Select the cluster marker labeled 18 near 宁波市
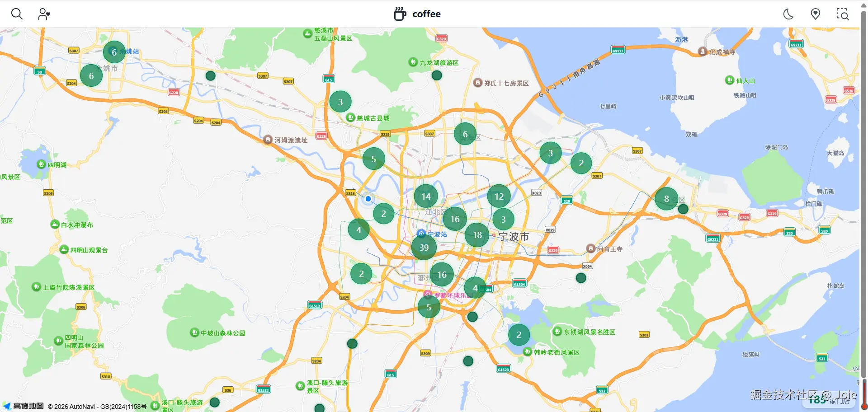The width and height of the screenshot is (868, 412). pyautogui.click(x=476, y=234)
